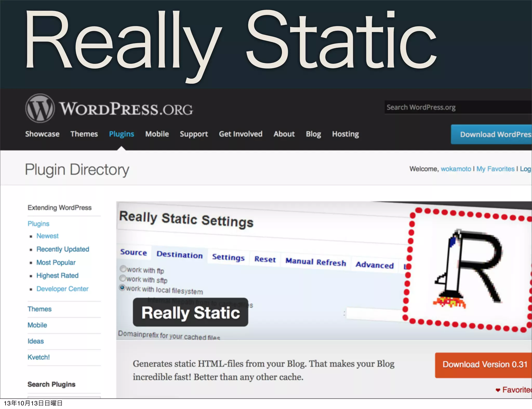Open the Themes navigation item in header
Viewport: 532px width, 409px height.
point(84,134)
